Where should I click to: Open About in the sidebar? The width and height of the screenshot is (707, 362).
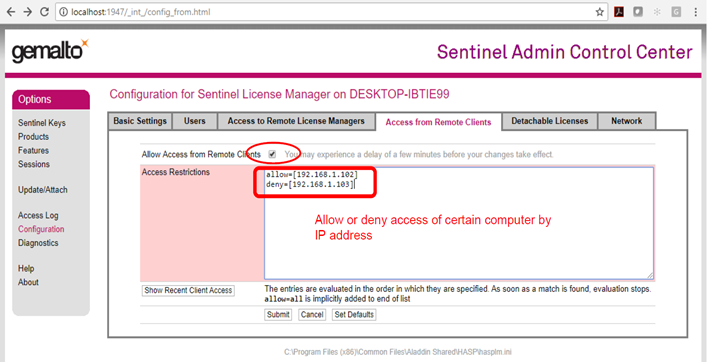28,282
